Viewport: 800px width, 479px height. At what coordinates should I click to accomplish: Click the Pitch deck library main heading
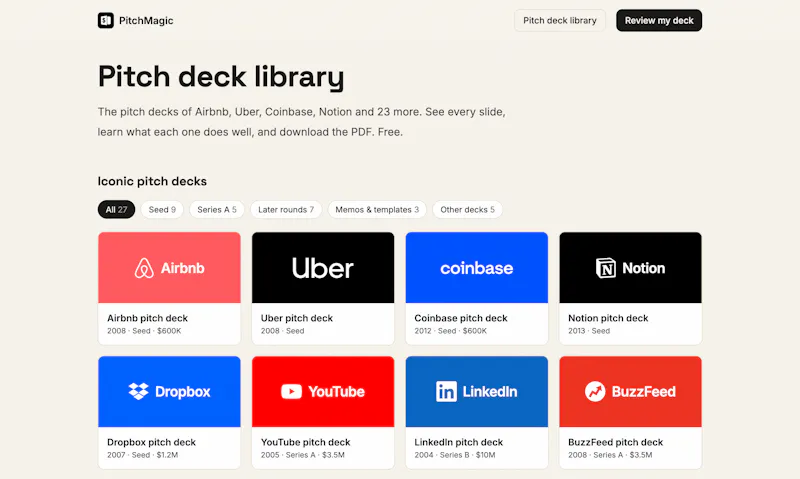(221, 77)
